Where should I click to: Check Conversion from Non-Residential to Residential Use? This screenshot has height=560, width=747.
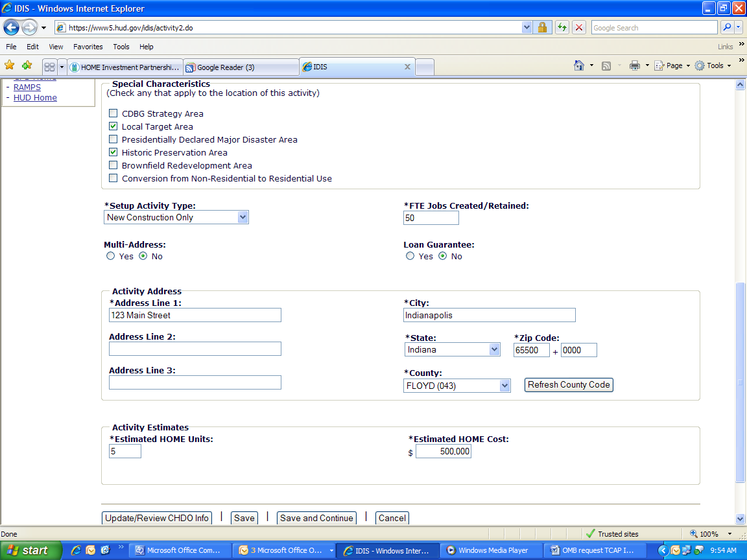[113, 178]
